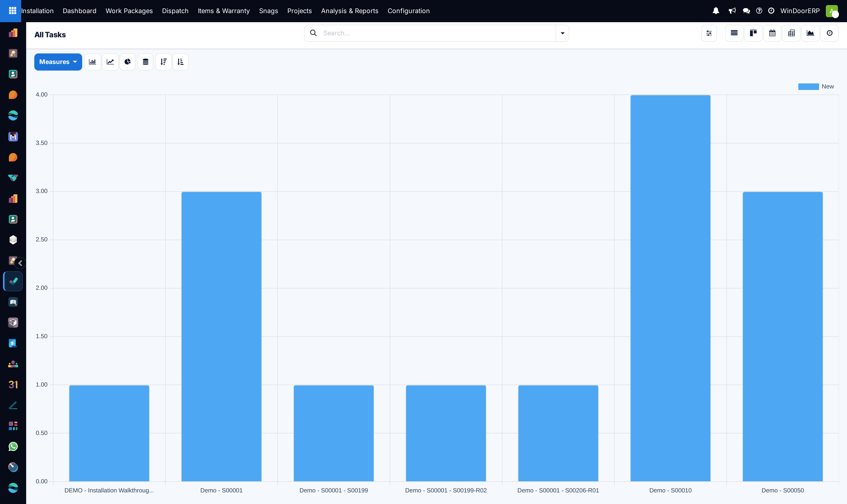Click the DEMO - Installation Walkthroug... bar

tap(109, 433)
